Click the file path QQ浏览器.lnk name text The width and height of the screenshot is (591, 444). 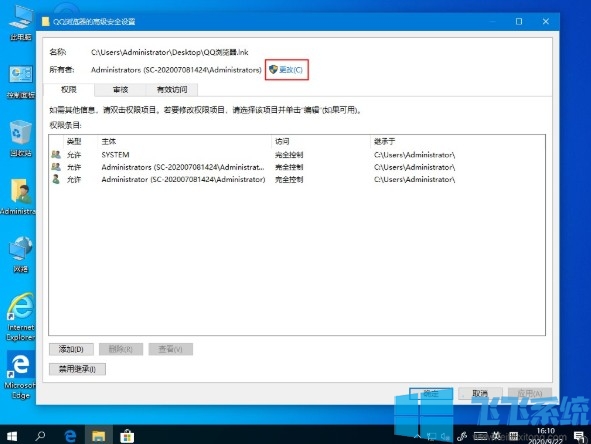(170, 52)
